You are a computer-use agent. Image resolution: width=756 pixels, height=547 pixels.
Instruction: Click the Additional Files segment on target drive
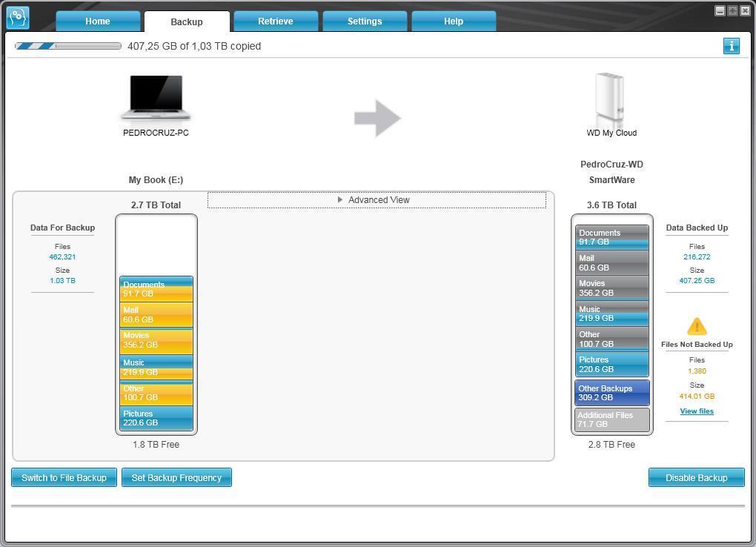click(x=611, y=420)
